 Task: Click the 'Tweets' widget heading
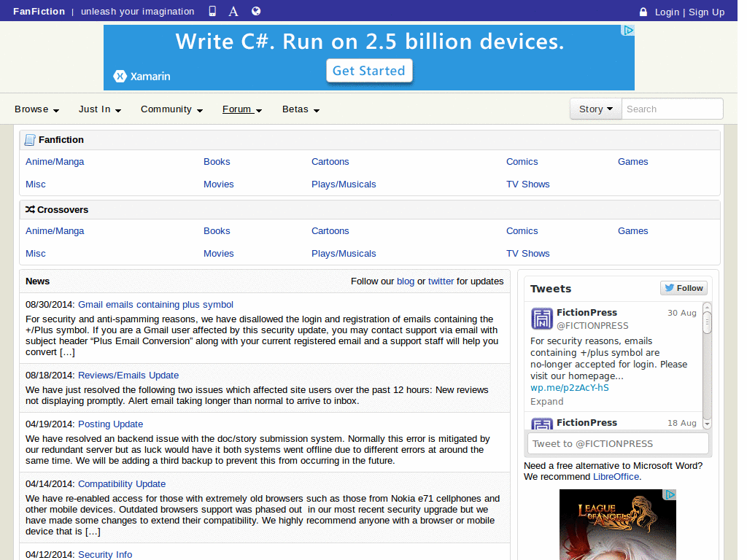[550, 289]
